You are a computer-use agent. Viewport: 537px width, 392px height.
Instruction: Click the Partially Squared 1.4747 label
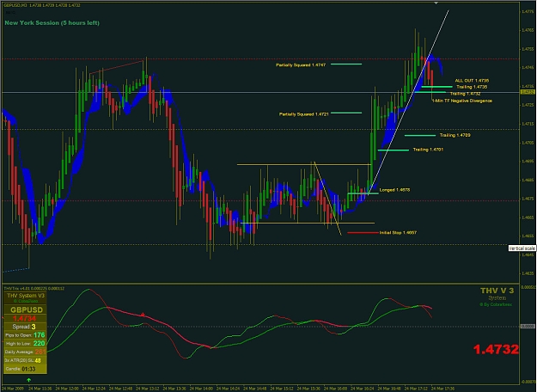point(301,64)
